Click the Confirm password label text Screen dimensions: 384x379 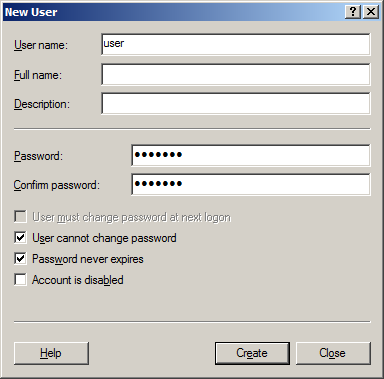coord(56,185)
